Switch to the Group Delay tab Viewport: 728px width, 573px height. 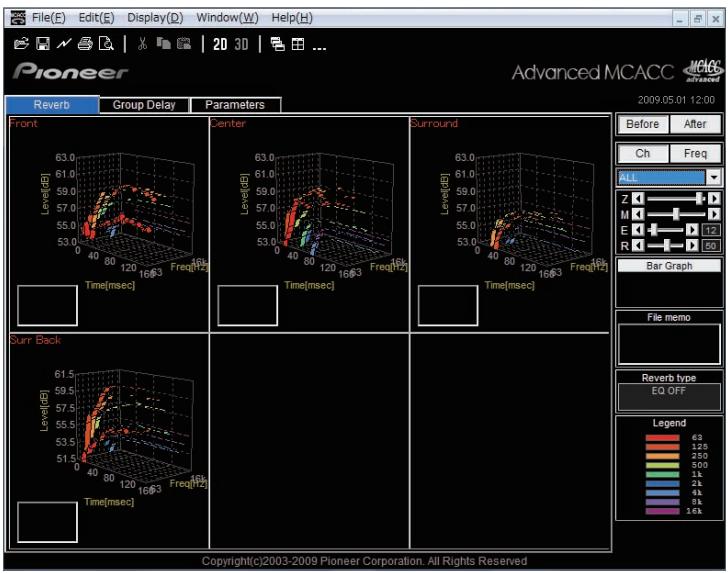(144, 105)
